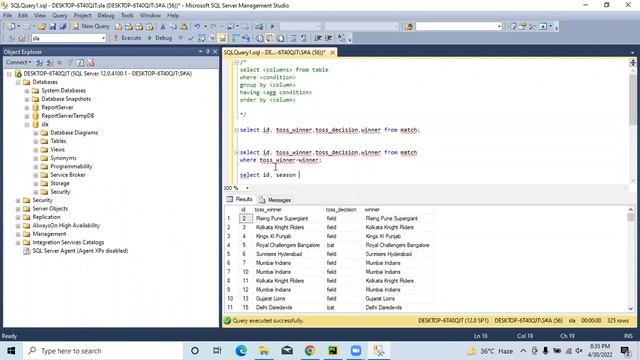Click the Copy icon in the toolbar
This screenshot has width=640, height=360.
pyautogui.click(x=173, y=27)
